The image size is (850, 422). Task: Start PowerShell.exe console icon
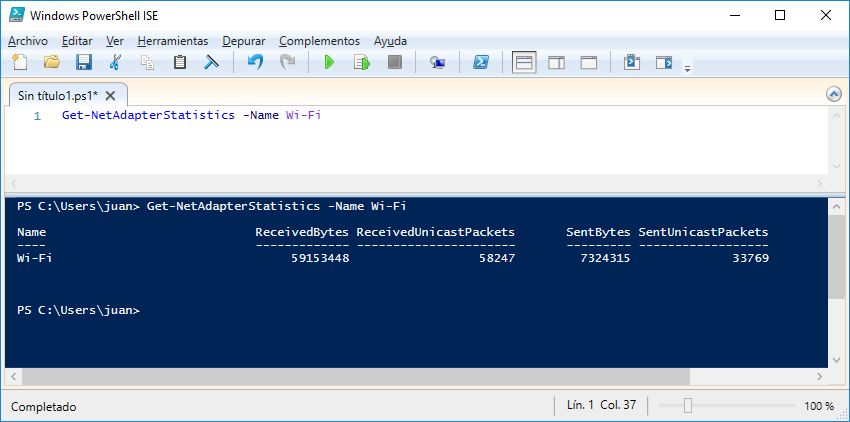coord(481,62)
